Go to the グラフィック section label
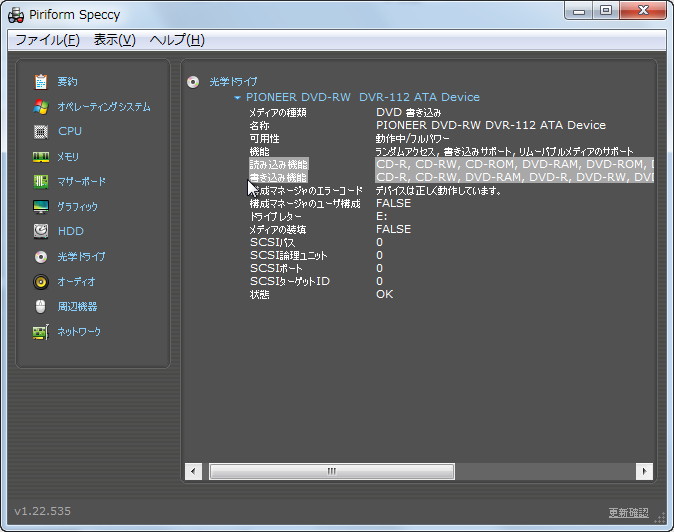674x532 pixels. [x=78, y=207]
